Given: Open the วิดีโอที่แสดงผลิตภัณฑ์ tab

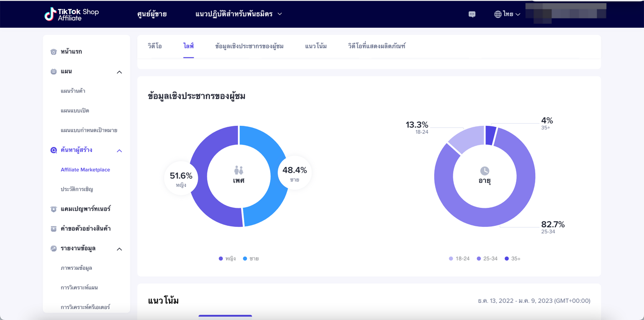Looking at the screenshot, I should (x=376, y=46).
